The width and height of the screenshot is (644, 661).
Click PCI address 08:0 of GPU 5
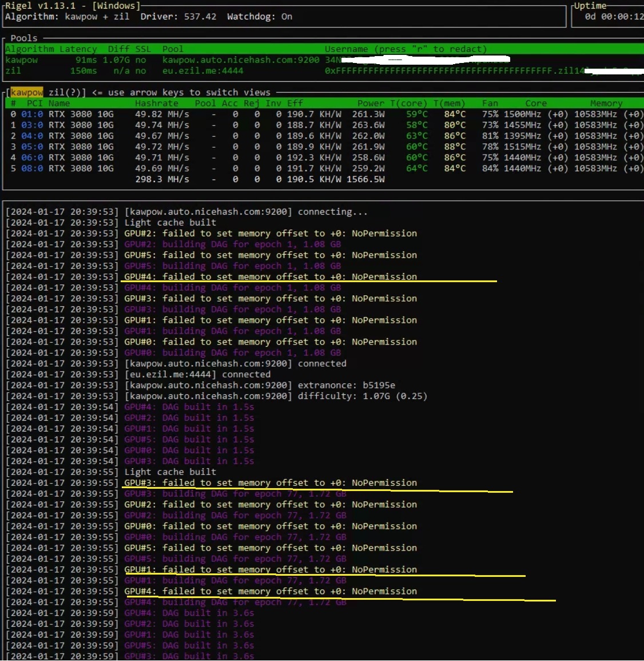pos(32,169)
